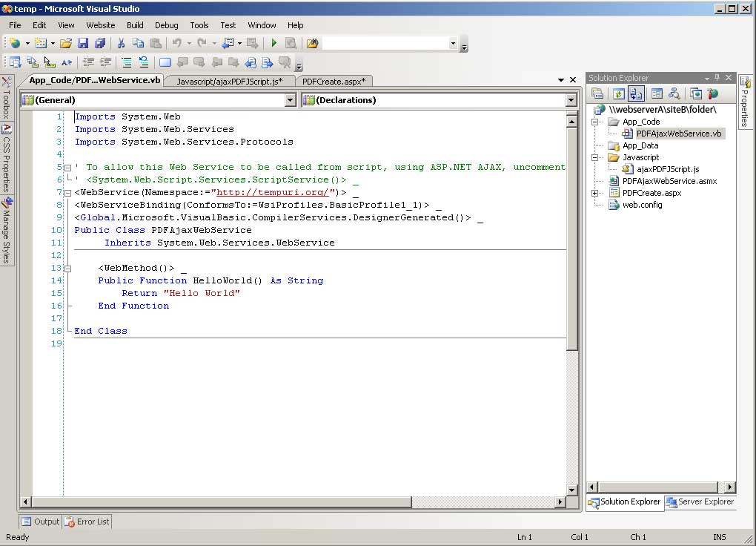This screenshot has height=546, width=756.
Task: Click the editor vertical scroll down arrow
Action: (x=572, y=490)
